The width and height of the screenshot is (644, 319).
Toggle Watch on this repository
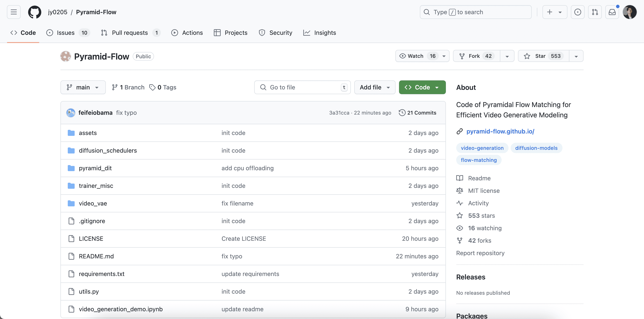[x=415, y=56]
